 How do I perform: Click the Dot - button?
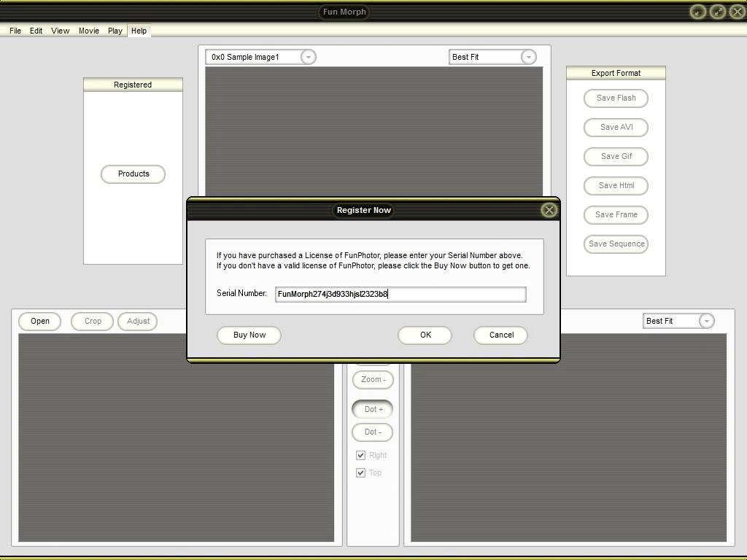coord(373,432)
